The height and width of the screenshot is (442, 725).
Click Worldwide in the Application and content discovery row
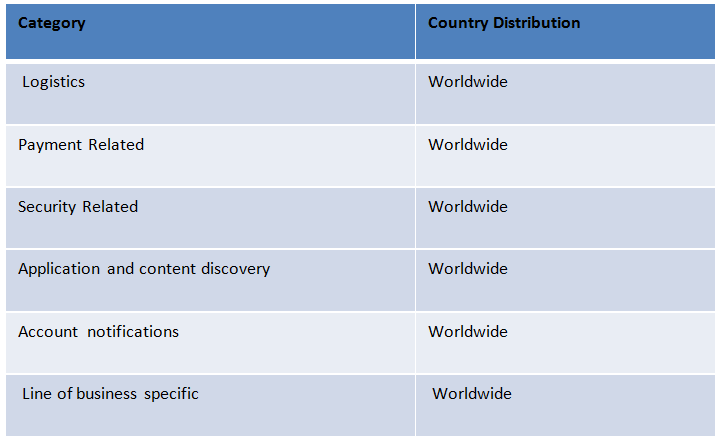468,269
